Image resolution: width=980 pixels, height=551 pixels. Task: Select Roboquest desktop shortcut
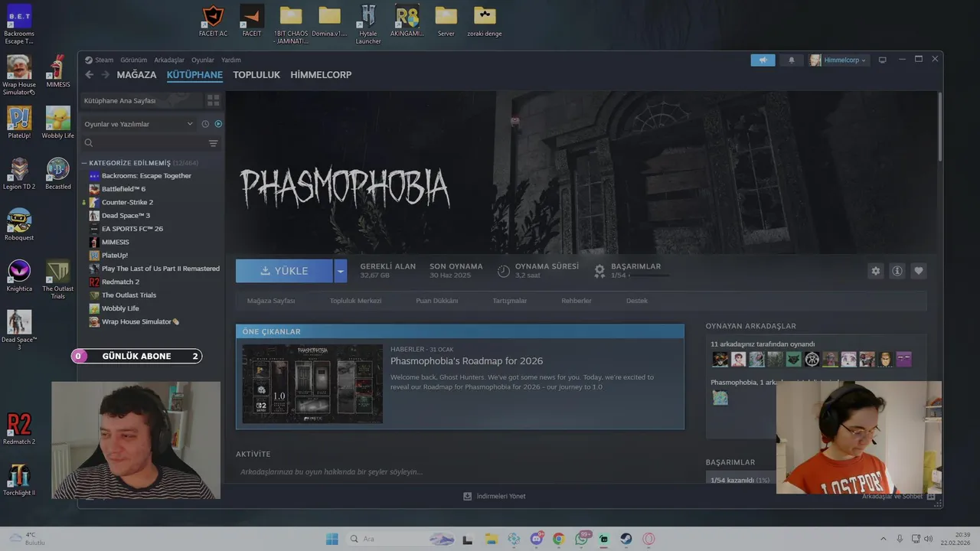(19, 224)
